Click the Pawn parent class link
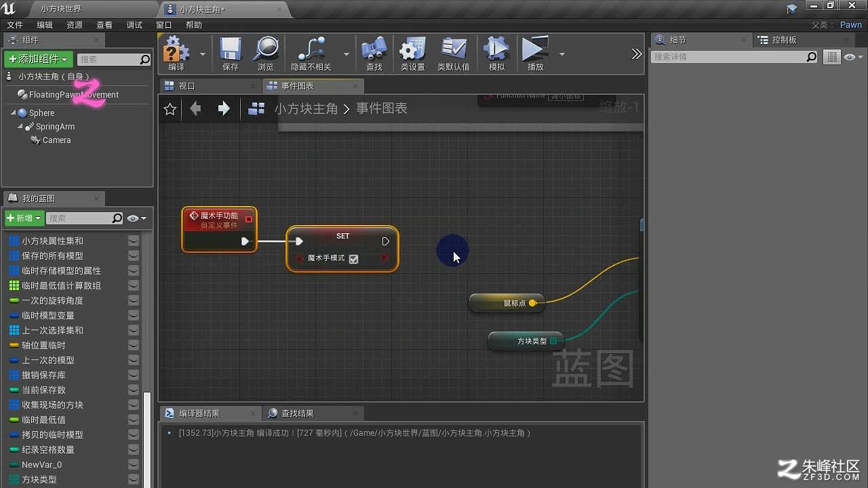The width and height of the screenshot is (868, 488). (850, 25)
